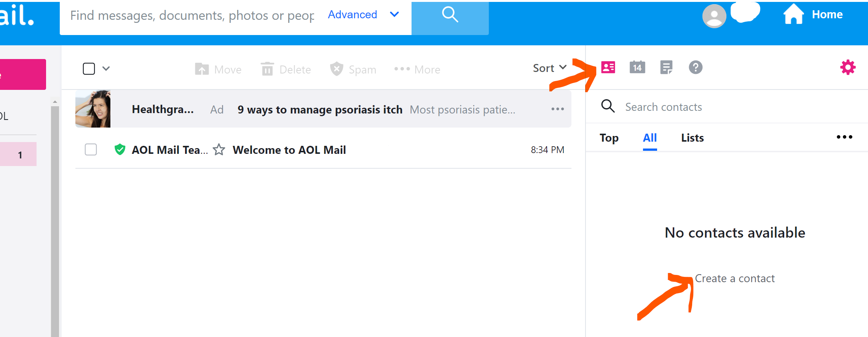This screenshot has height=337, width=868.
Task: Click the magnifier search button
Action: 450,16
